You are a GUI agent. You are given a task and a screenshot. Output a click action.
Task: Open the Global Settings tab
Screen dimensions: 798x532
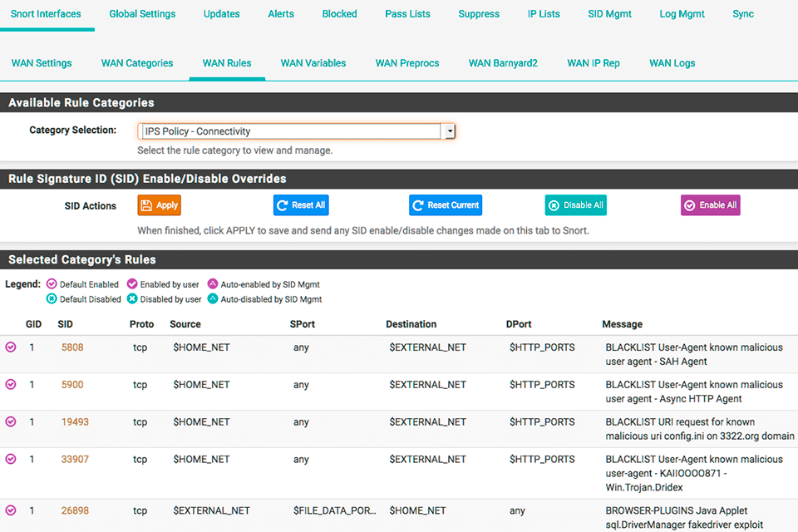coord(142,14)
